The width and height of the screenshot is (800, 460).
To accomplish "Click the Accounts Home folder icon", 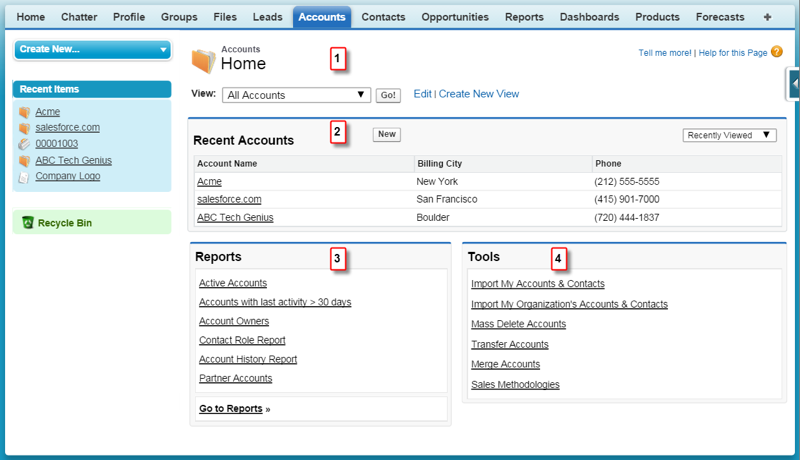I will coord(204,61).
